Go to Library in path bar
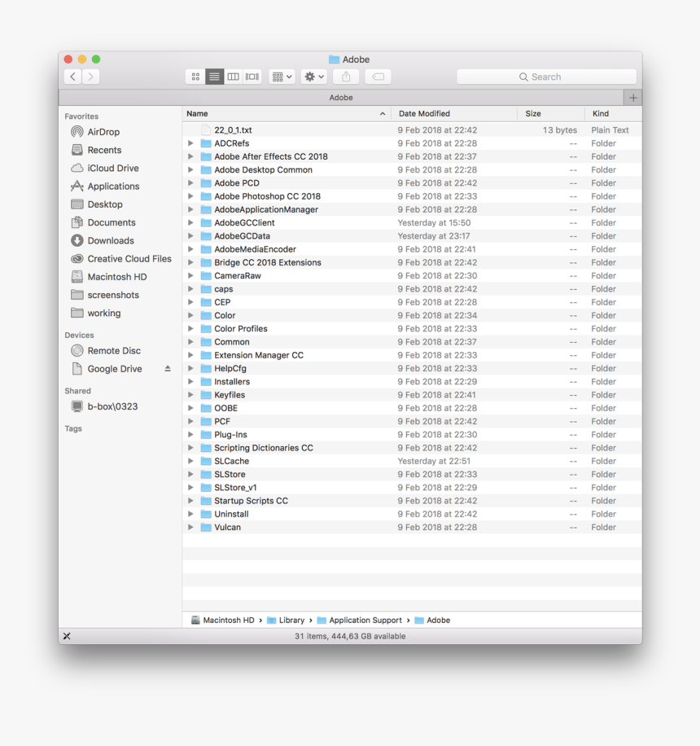Image resolution: width=700 pixels, height=746 pixels. pos(286,620)
